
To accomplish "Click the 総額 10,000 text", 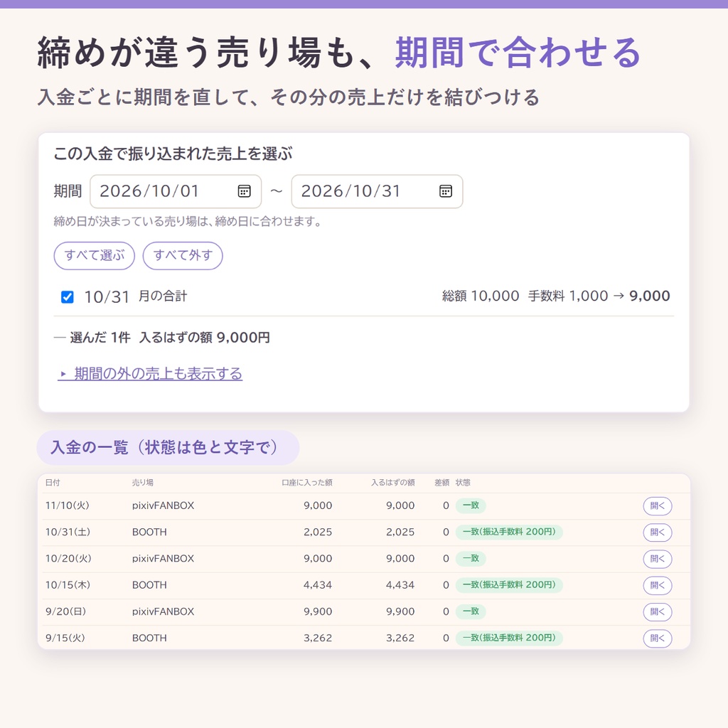I will point(481,296).
